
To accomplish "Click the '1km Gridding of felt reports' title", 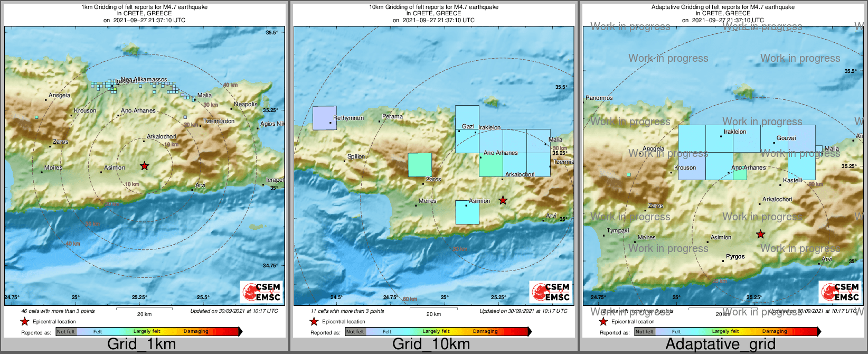I will pos(144,7).
